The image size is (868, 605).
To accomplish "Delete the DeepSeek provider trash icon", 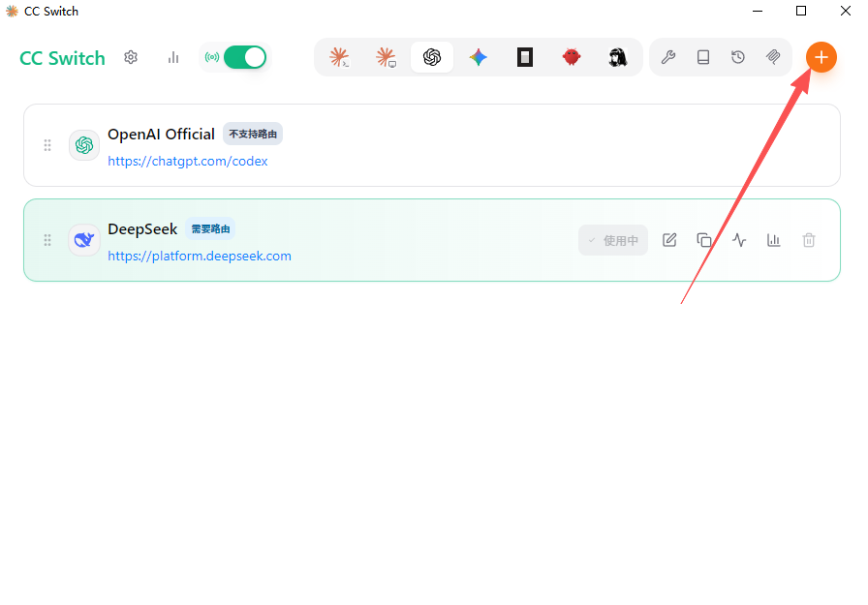I will [809, 240].
